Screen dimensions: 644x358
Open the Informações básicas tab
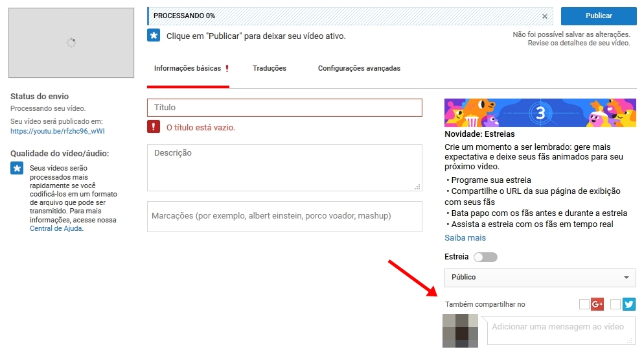click(188, 68)
